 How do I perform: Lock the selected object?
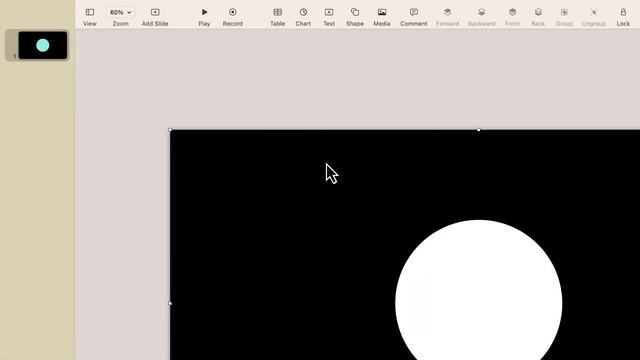623,17
